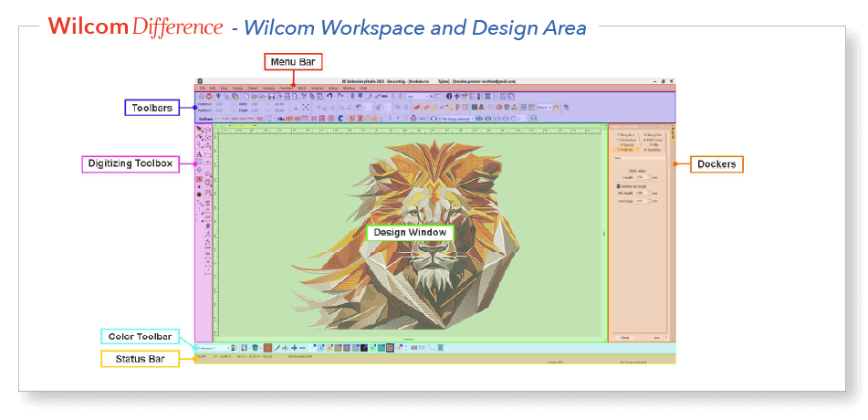This screenshot has height=420, width=868.
Task: Open the Design menu
Action: (237, 88)
